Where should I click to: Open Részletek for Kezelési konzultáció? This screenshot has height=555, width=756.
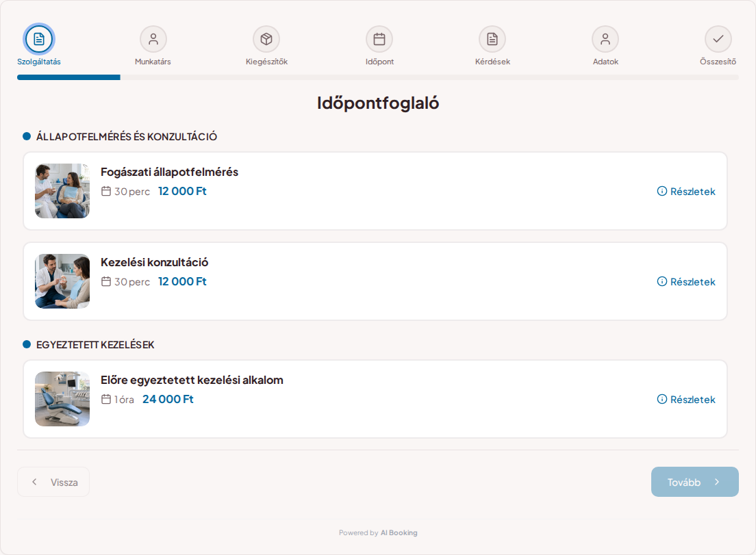[686, 281]
